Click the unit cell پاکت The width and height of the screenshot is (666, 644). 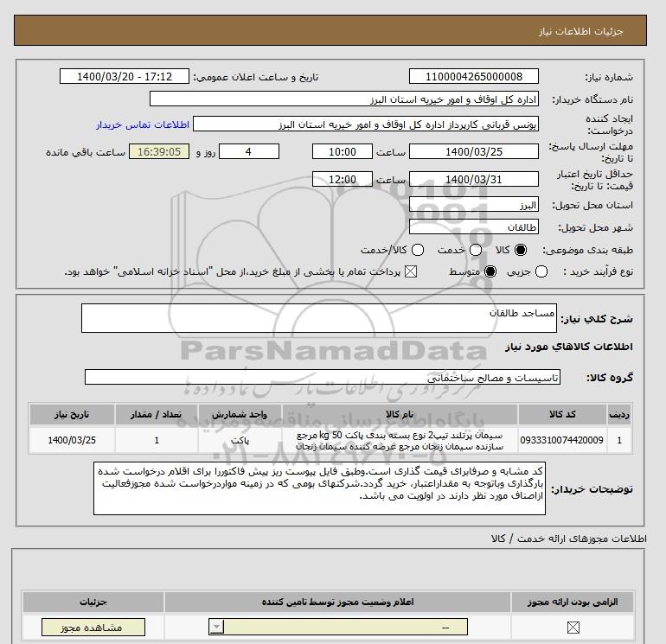click(x=240, y=440)
